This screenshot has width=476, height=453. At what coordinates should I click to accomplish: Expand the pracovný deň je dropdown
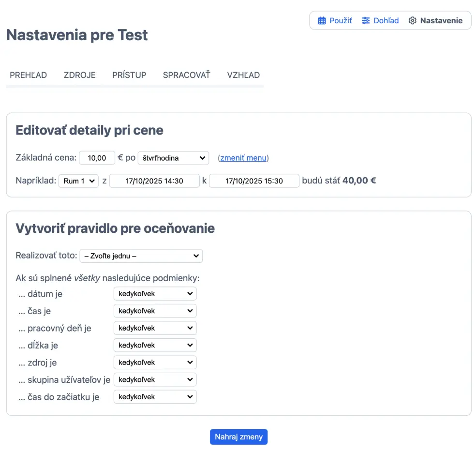click(155, 328)
